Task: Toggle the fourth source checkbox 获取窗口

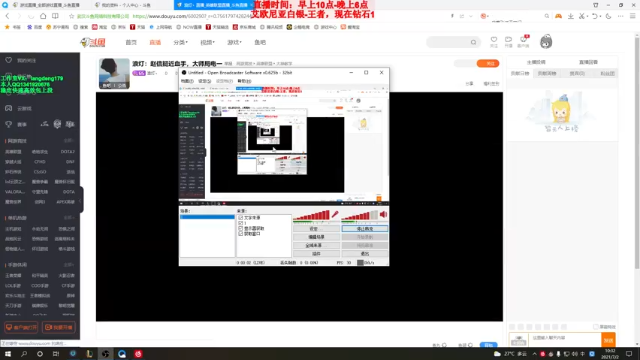Action: coord(240,234)
